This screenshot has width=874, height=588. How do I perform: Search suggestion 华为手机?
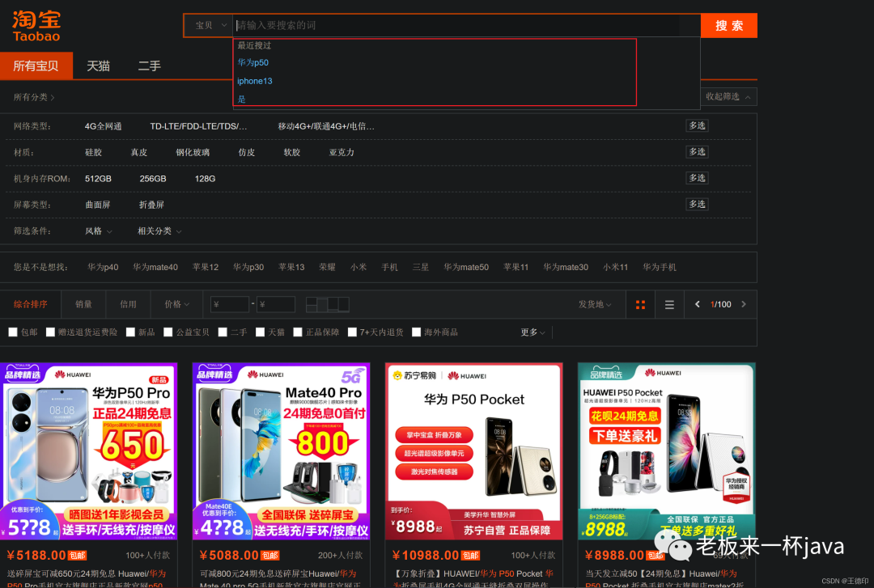pyautogui.click(x=660, y=268)
